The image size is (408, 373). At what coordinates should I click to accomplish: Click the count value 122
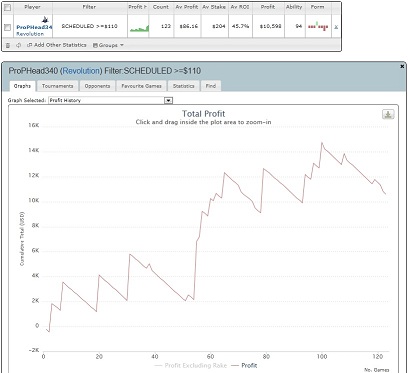[166, 26]
